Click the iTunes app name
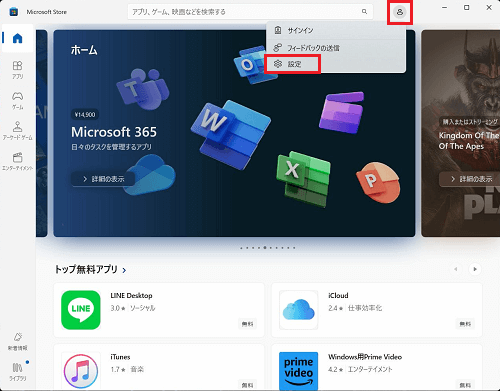The height and width of the screenshot is (391, 500). click(120, 357)
